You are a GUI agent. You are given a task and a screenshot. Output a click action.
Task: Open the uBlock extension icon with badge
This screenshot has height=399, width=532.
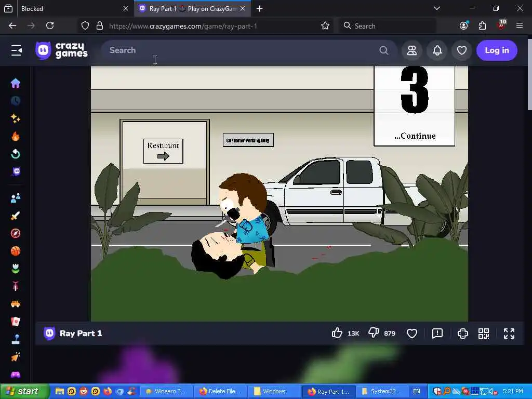[501, 25]
